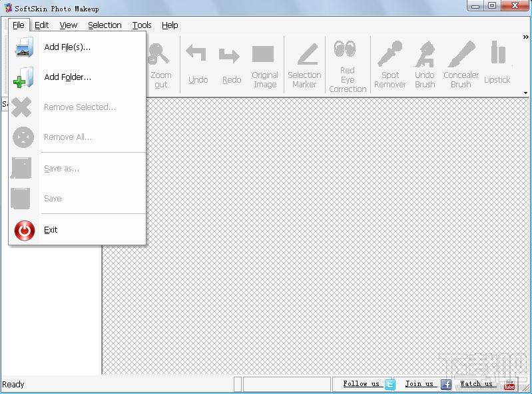Click the Redo toolbar label

[232, 80]
